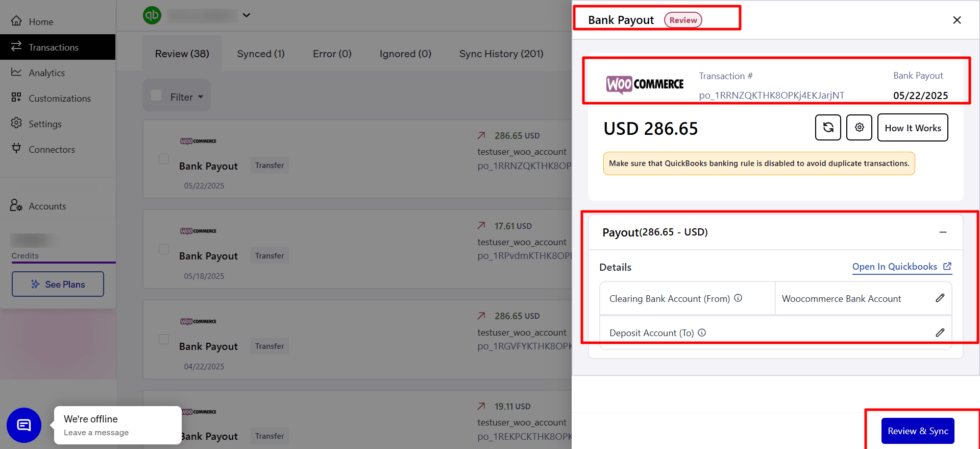This screenshot has width=980, height=449.
Task: Click outgoing arrow icon next to 17.61 USD
Action: click(x=481, y=225)
